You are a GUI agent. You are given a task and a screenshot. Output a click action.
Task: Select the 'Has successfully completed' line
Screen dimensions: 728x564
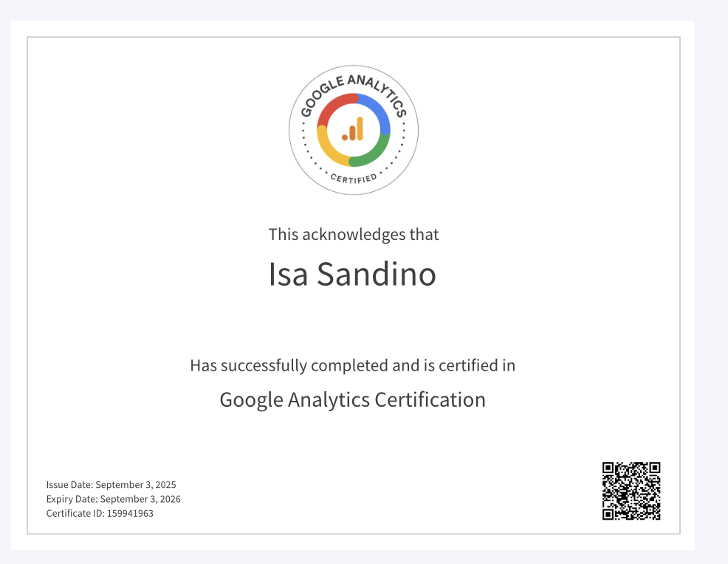point(352,365)
